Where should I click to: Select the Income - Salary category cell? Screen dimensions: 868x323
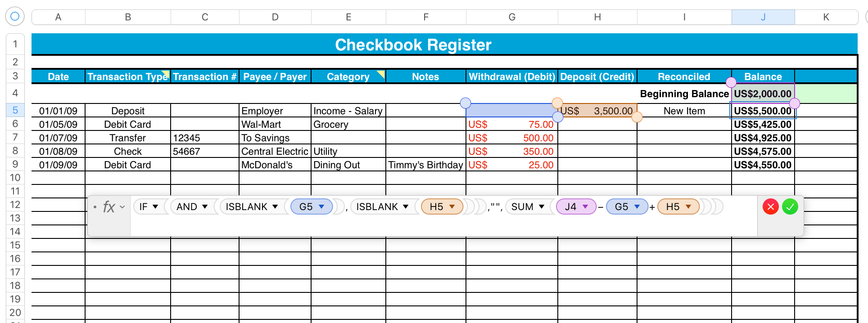348,111
